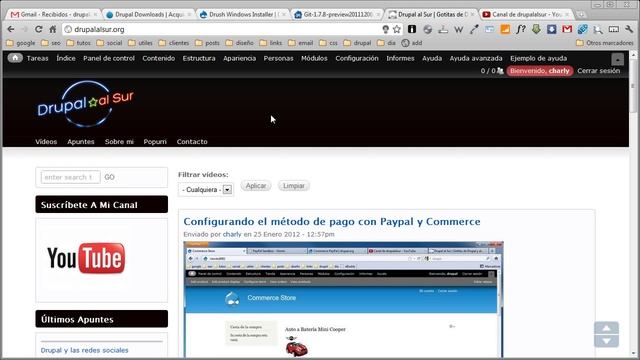This screenshot has height=360, width=640.
Task: Open the author link charly
Action: pyautogui.click(x=232, y=234)
